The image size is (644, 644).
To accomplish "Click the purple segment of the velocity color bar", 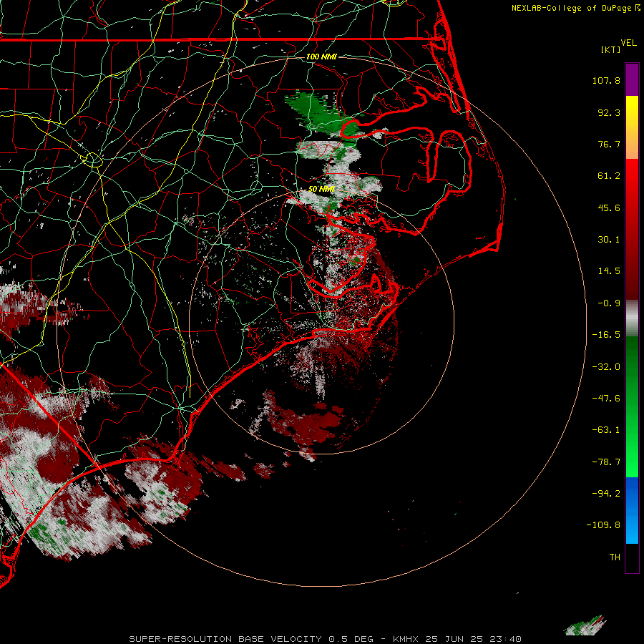I will [632, 79].
